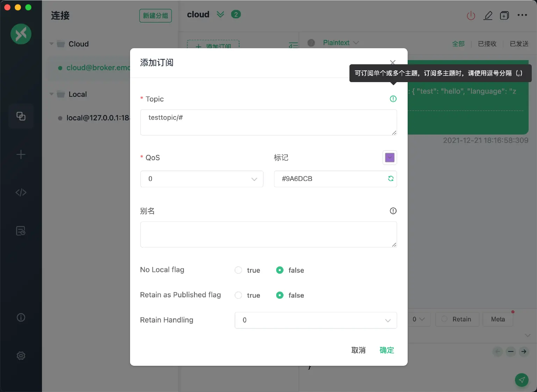This screenshot has height=392, width=537.
Task: Show all messages tab 全部
Action: [x=458, y=44]
